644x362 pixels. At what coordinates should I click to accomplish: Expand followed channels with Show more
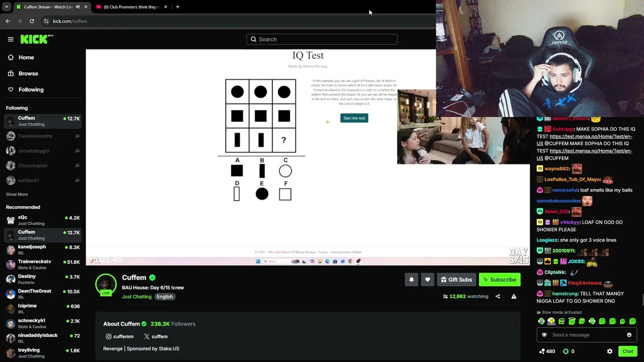coord(17,194)
